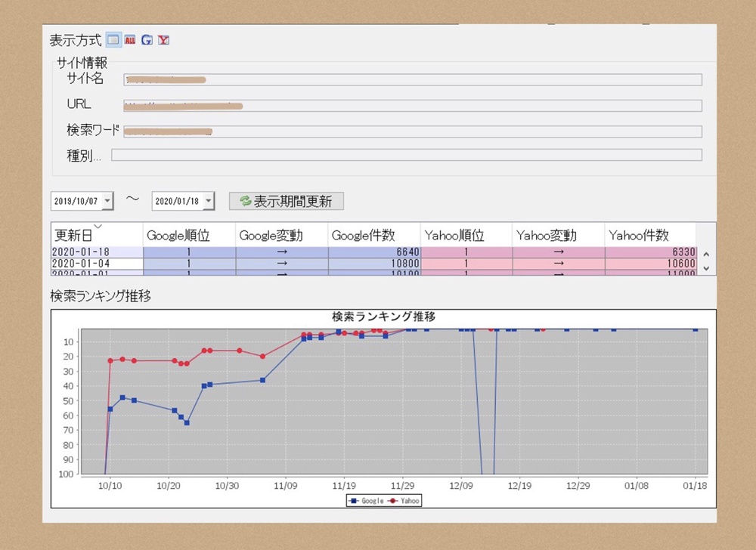This screenshot has height=550, width=756.
Task: Click the 表示期間更新 refresh button
Action: tap(287, 201)
